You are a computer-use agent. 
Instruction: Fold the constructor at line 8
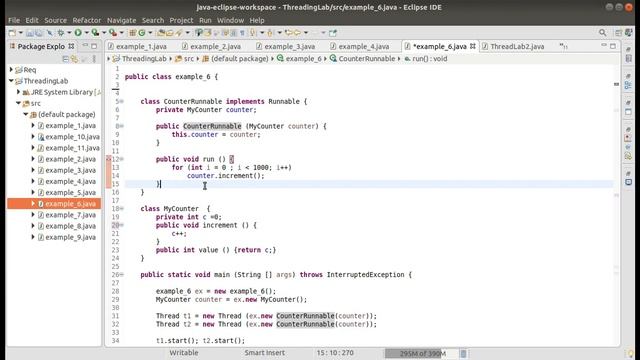122,126
